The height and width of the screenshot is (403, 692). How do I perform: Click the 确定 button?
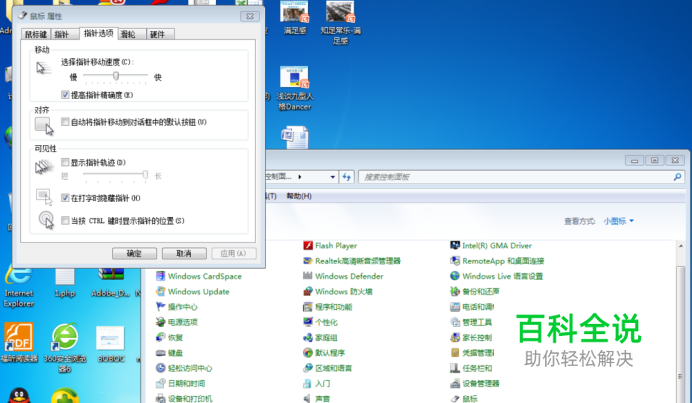click(134, 253)
